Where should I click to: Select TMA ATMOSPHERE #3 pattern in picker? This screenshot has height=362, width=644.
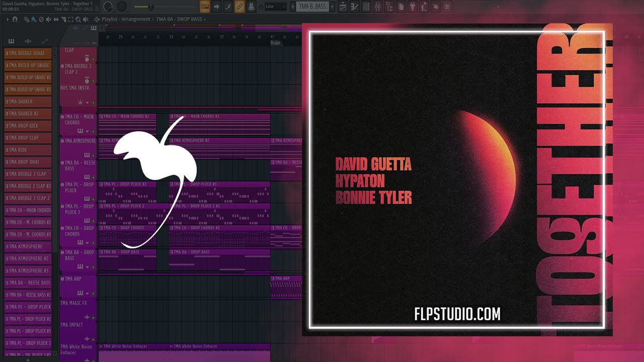(28, 270)
